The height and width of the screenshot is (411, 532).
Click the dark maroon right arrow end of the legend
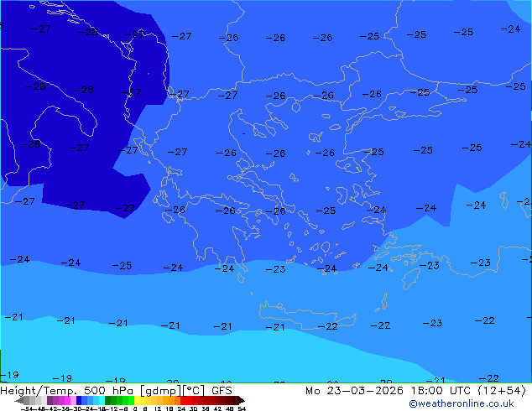click(x=242, y=400)
